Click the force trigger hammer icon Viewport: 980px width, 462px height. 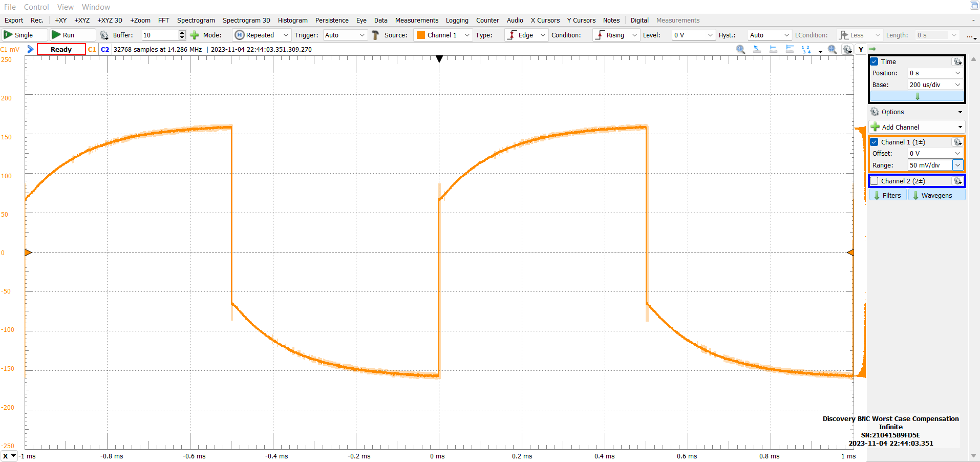(376, 35)
